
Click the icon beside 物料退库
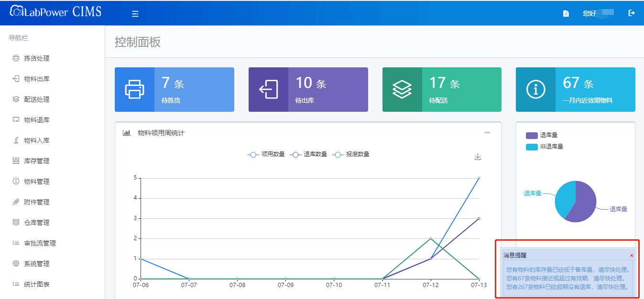[x=16, y=120]
